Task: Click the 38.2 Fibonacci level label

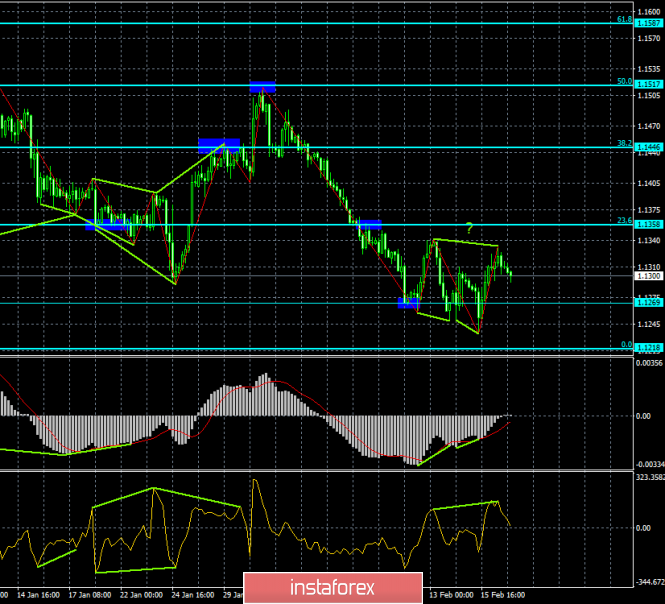Action: coord(624,143)
